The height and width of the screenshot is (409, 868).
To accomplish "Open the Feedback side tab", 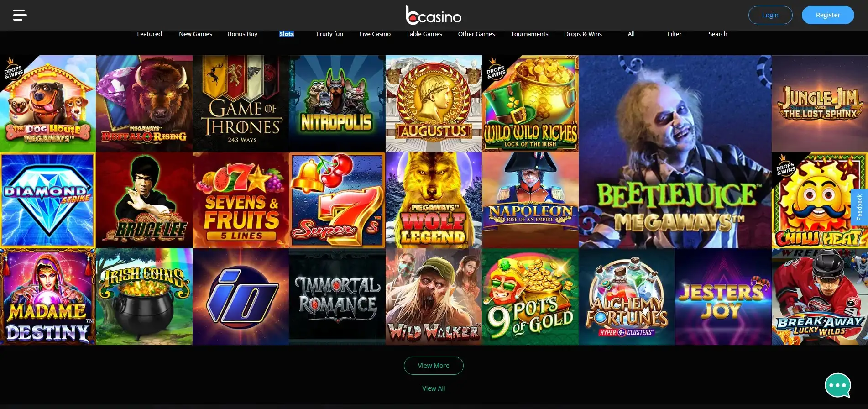I will coord(859,207).
